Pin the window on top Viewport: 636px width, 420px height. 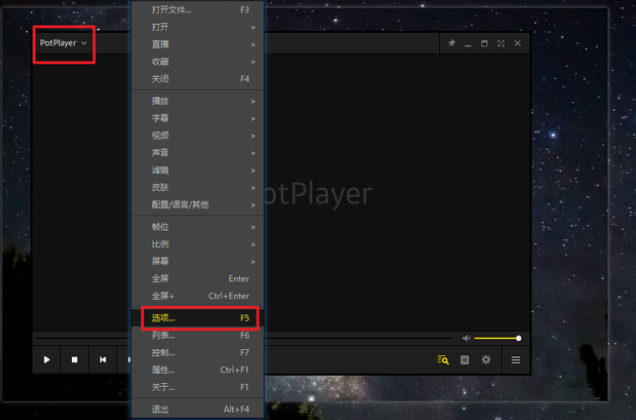pos(451,44)
